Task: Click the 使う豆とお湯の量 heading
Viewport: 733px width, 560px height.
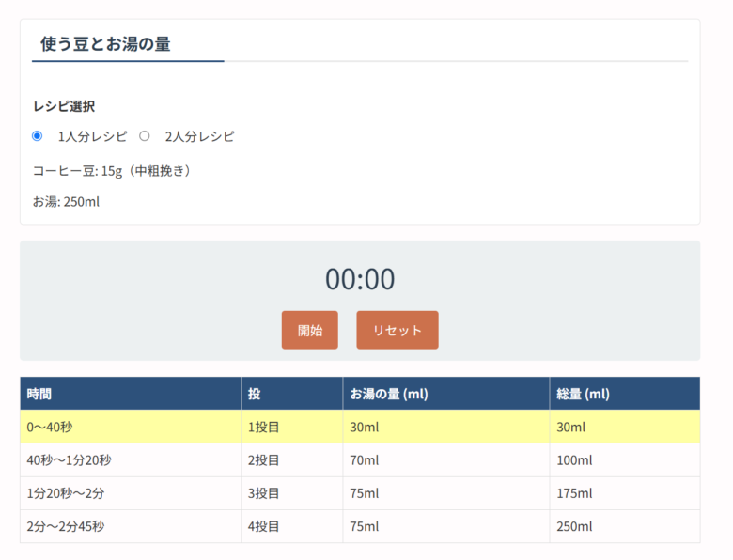Action: [105, 44]
